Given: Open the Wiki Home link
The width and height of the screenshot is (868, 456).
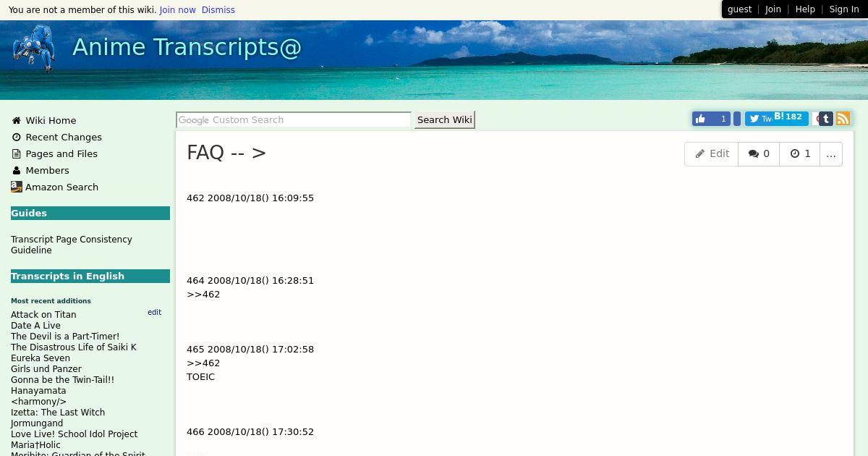Looking at the screenshot, I should (x=51, y=121).
